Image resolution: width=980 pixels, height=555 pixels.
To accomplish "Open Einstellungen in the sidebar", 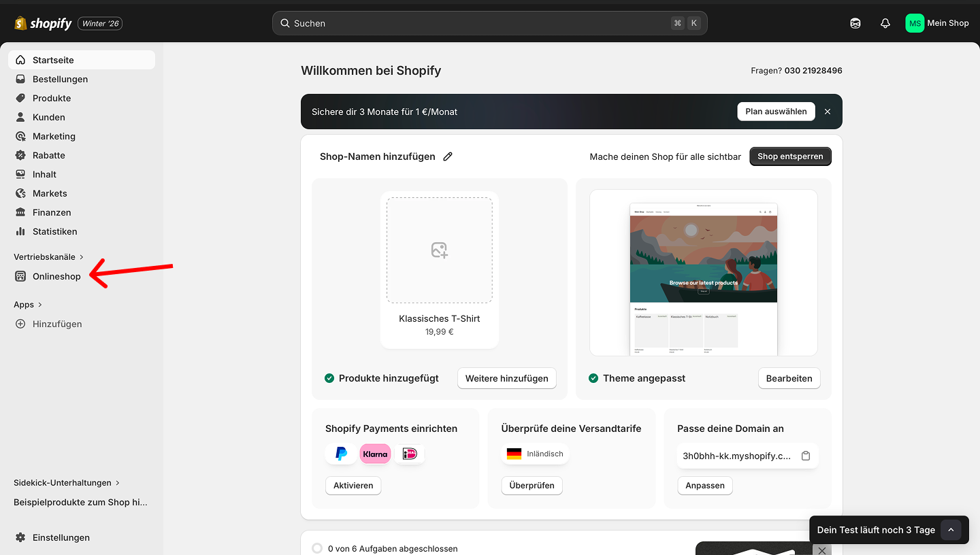I will point(82,537).
